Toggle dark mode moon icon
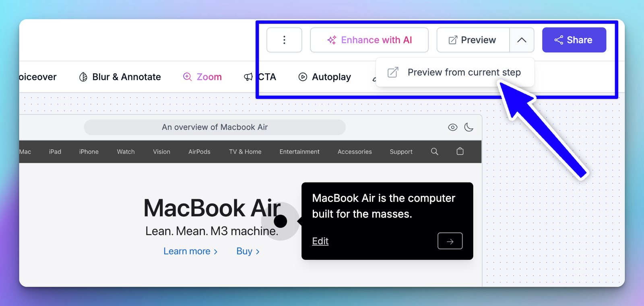The height and width of the screenshot is (306, 644). (x=469, y=127)
